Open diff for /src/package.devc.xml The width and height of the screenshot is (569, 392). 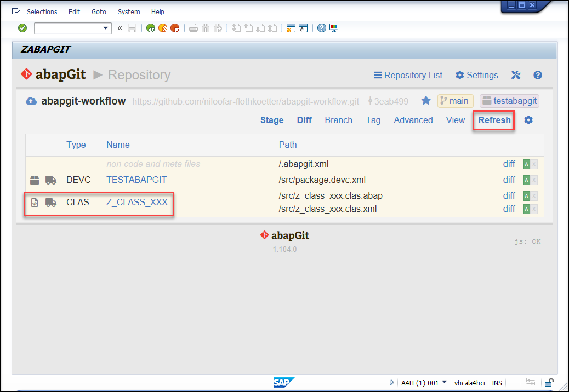pyautogui.click(x=509, y=180)
